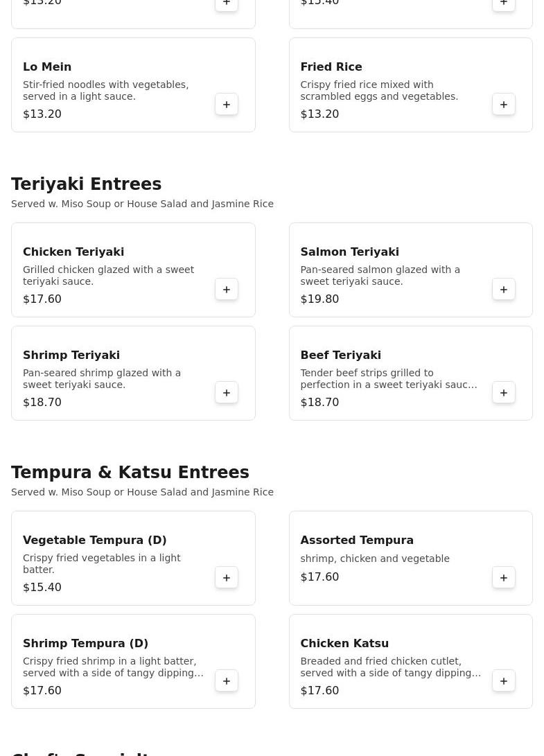Open the Chicken Katsu item name
Screen dimensions: 544x756
click(344, 644)
